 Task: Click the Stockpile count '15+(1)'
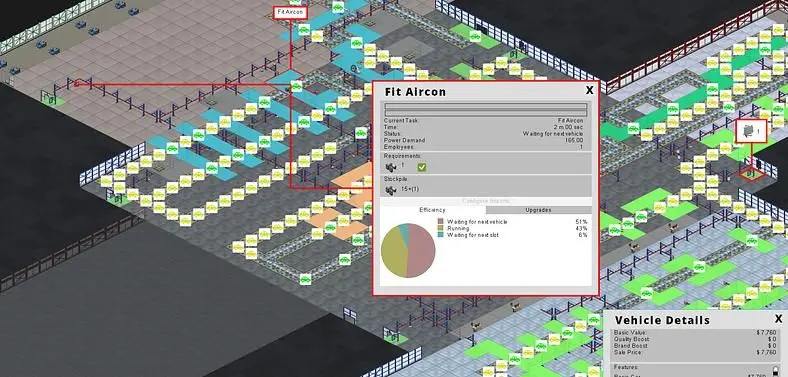[x=409, y=190]
